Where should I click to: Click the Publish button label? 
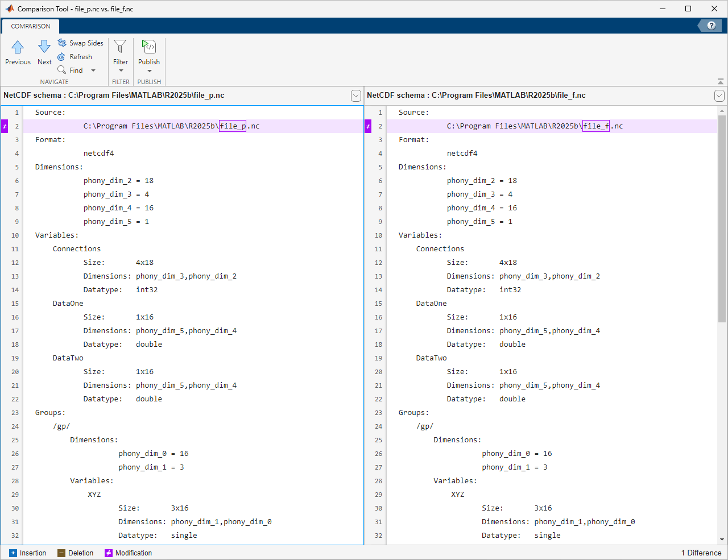point(148,61)
